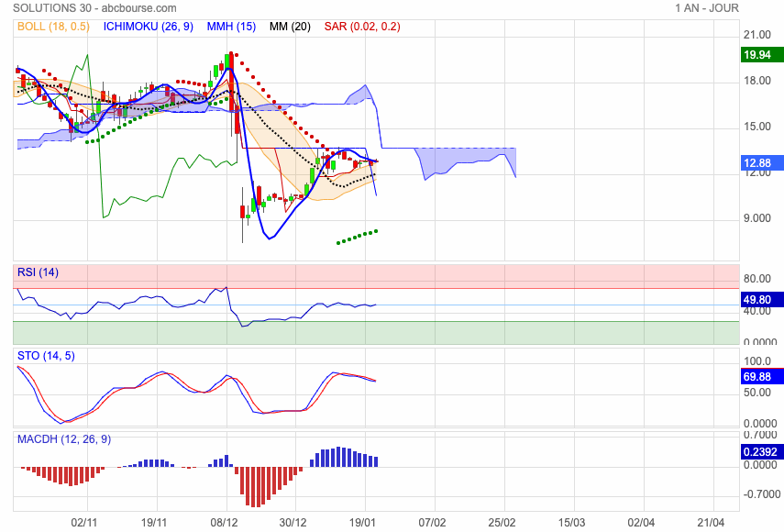The image size is (784, 532).
Task: Click the 19/11 date on time axis
Action: (x=153, y=523)
